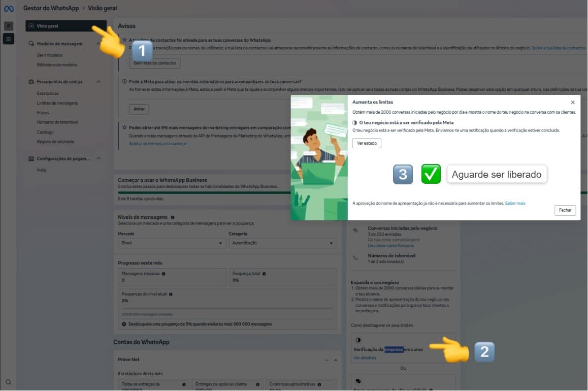Viewport: 588px width, 391px height.
Task: Open Limites de mensagens in sidebar
Action: (57, 103)
